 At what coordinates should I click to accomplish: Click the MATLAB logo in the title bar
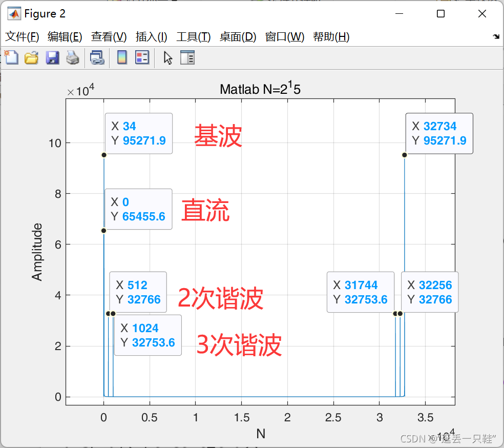click(x=14, y=14)
